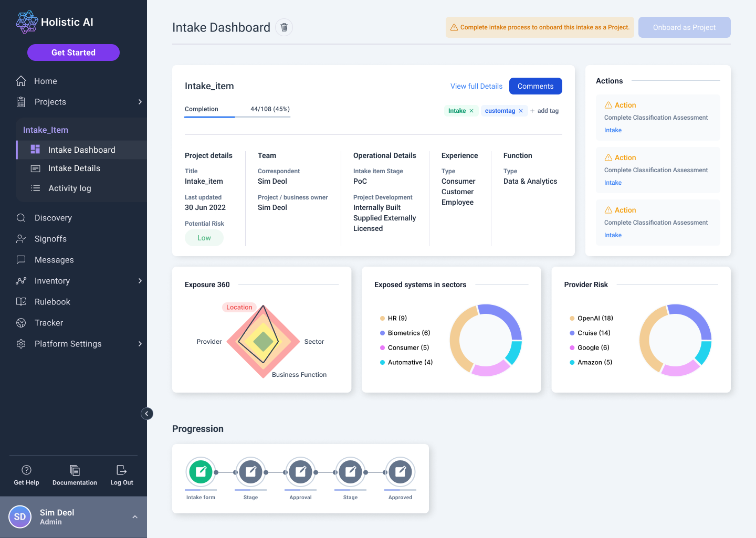Open the View full Details link

tap(476, 86)
